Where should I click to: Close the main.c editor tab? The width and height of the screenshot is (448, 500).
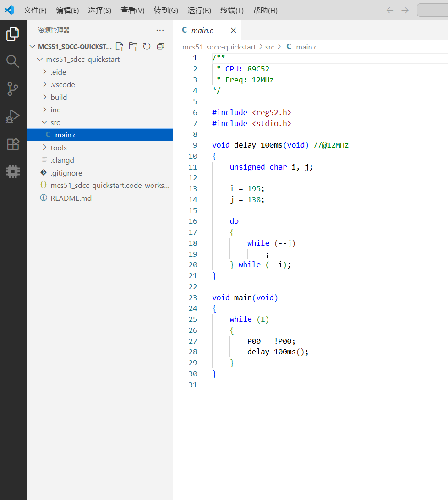coord(233,30)
